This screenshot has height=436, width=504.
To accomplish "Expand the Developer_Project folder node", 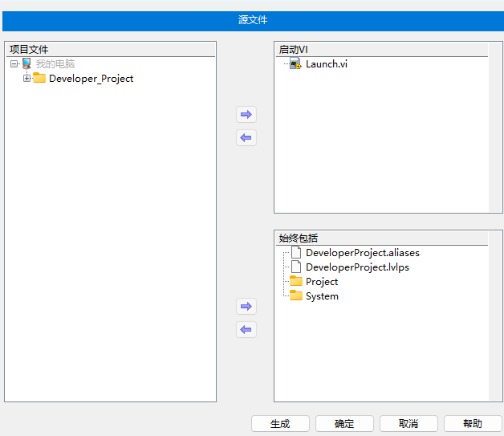I will coord(27,78).
